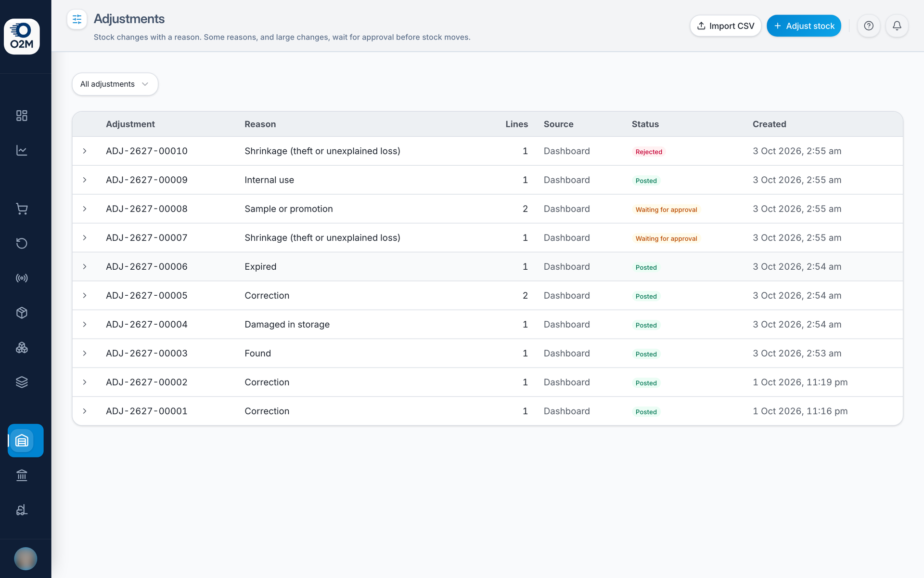924x578 pixels.
Task: Click the Status column header
Action: (x=645, y=124)
